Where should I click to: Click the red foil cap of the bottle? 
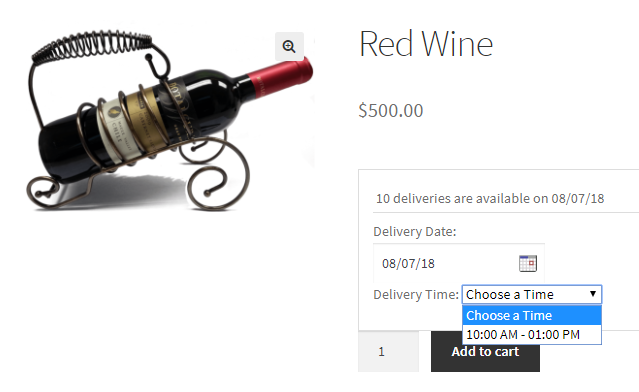click(x=280, y=79)
